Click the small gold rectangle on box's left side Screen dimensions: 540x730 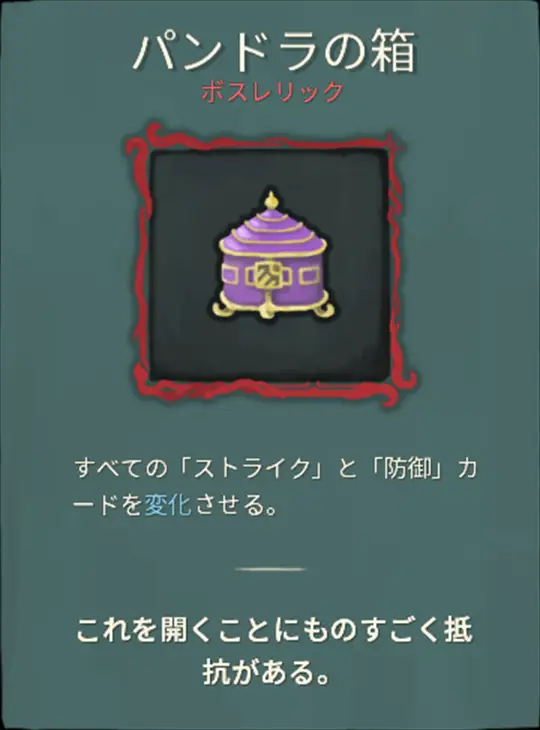pyautogui.click(x=231, y=277)
